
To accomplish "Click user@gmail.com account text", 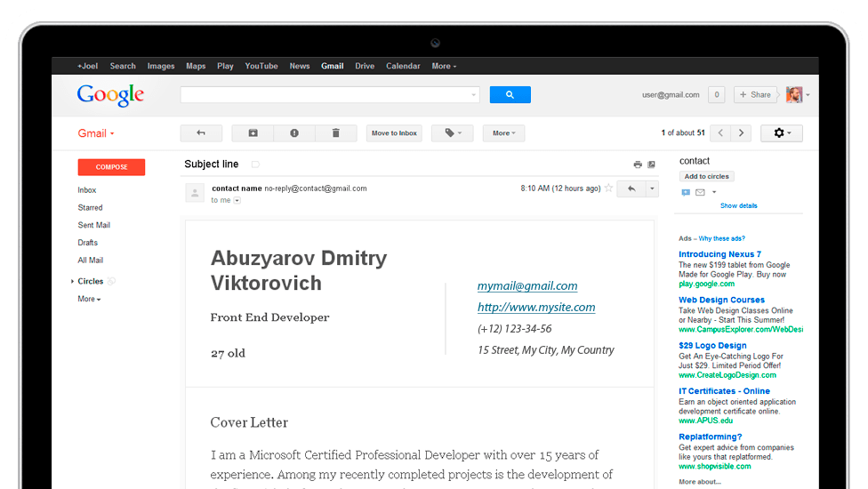I will pos(671,94).
